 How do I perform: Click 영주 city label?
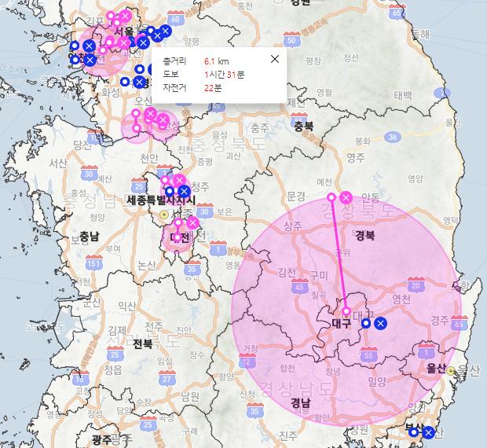(x=356, y=157)
